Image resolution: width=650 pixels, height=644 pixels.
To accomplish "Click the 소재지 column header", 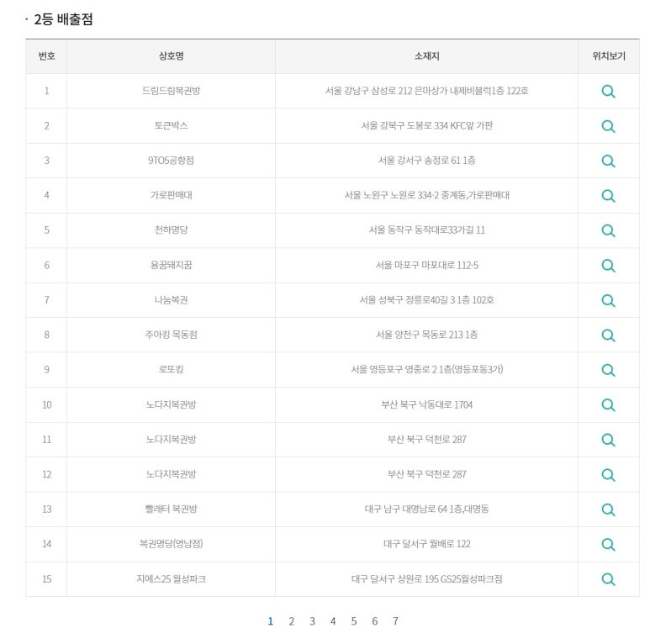I will coord(426,56).
